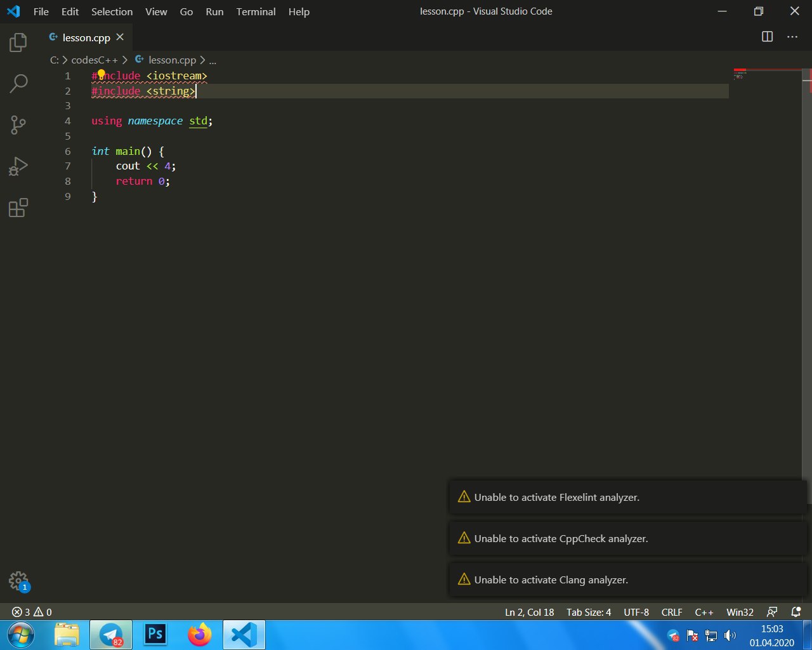Open the Edit menu
812x650 pixels.
(70, 11)
